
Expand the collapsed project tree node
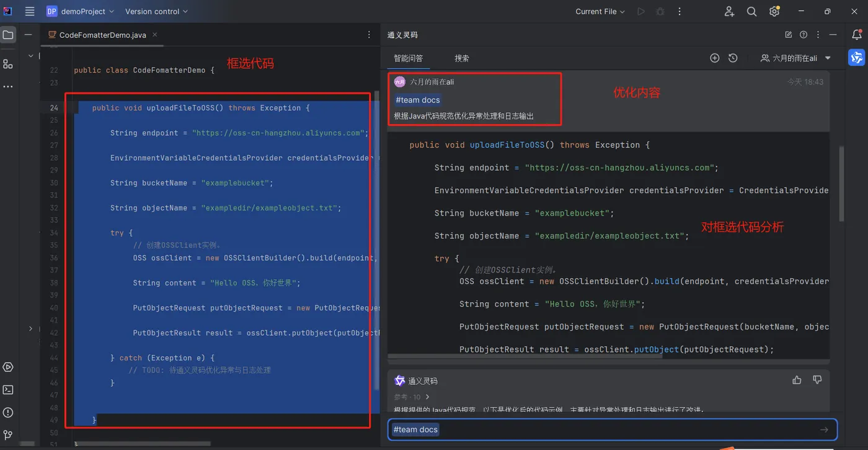point(30,328)
